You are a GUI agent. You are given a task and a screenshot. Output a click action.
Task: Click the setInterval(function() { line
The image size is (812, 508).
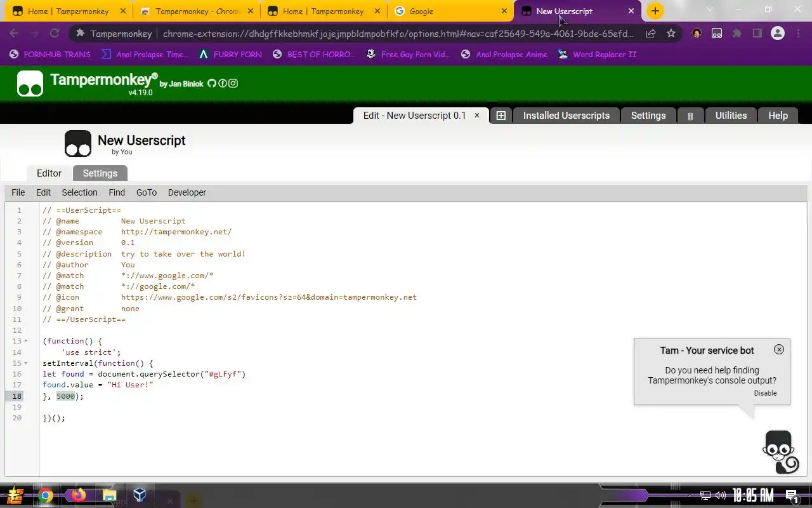[x=98, y=363]
